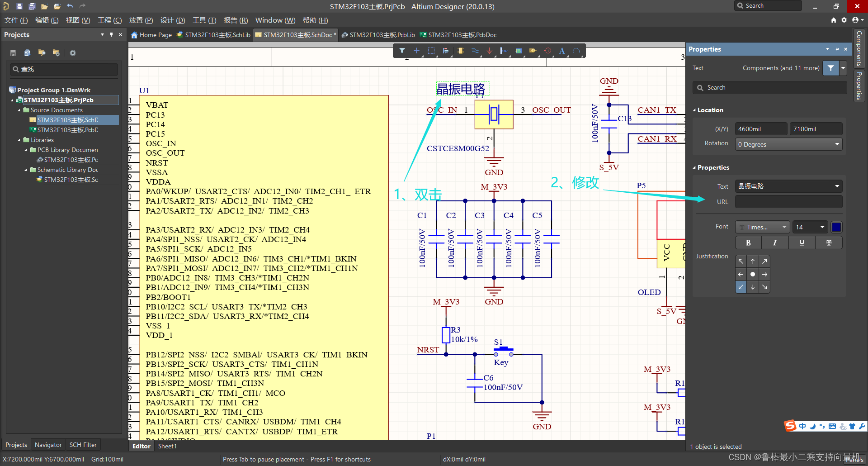Open the Rotation degrees dropdown

coord(837,144)
